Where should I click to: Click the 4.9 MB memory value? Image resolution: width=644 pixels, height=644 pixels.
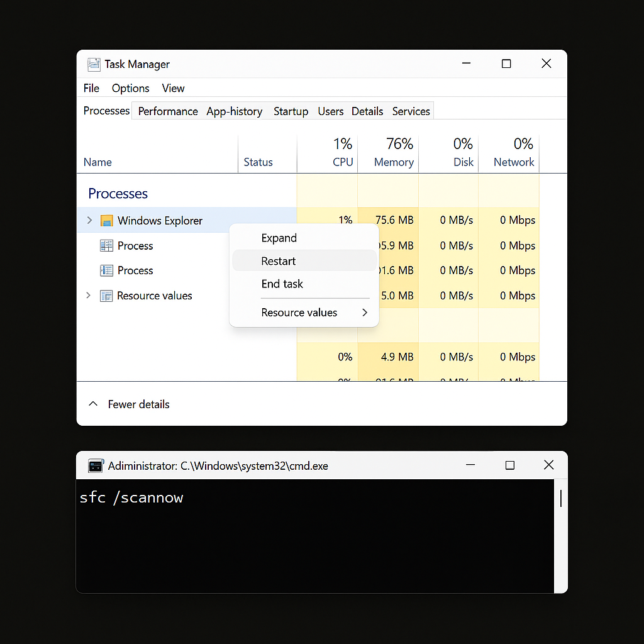coord(397,357)
